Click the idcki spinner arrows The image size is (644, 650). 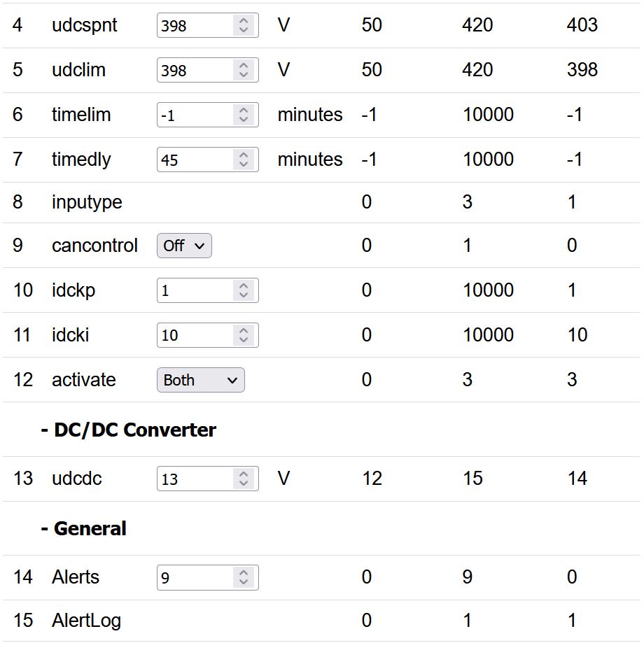tap(243, 336)
